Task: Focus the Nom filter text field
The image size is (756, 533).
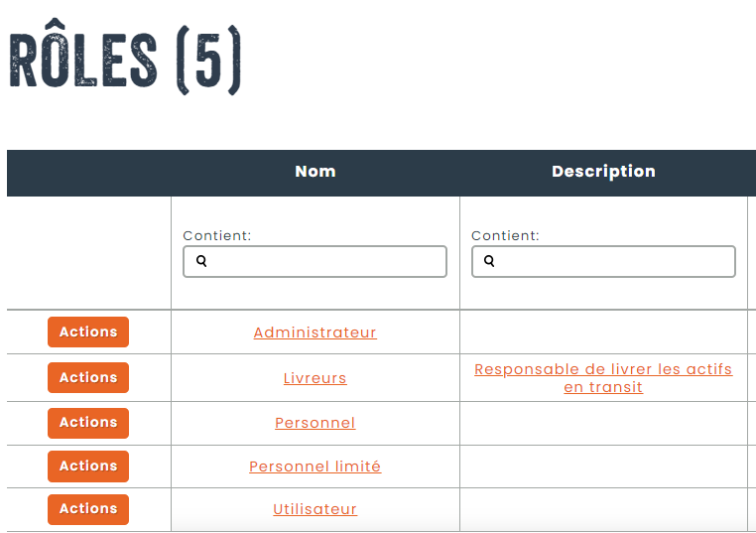Action: (325, 261)
